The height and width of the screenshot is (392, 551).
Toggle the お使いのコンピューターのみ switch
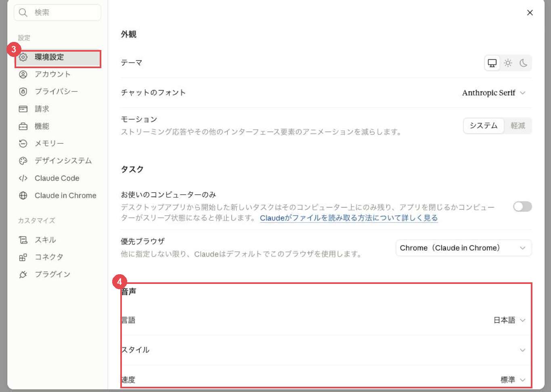522,207
